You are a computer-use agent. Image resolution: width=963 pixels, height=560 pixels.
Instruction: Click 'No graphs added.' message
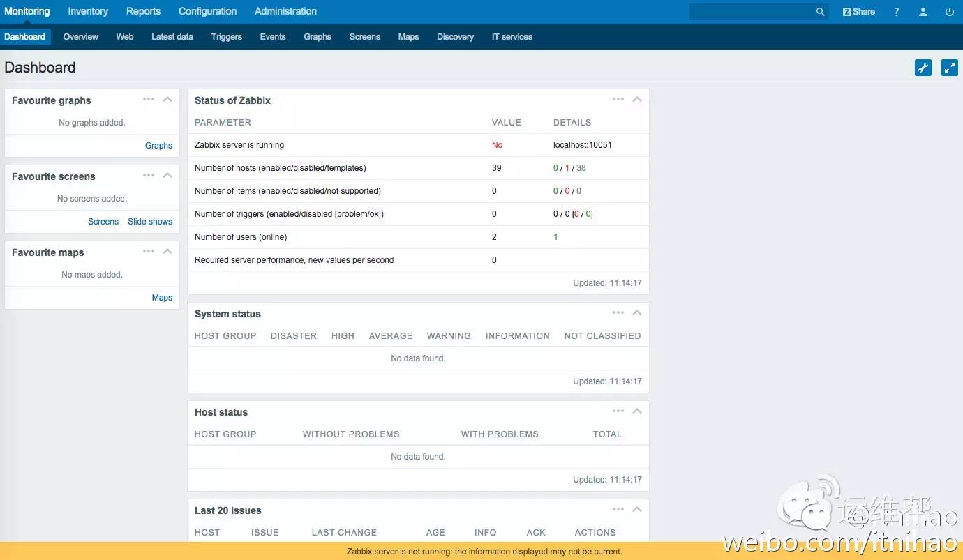pyautogui.click(x=92, y=123)
